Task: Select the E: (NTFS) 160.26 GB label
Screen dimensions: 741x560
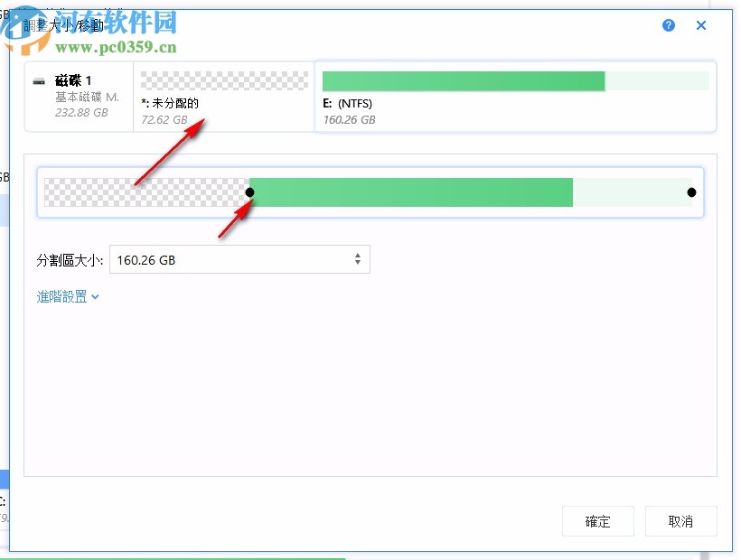Action: (x=351, y=111)
